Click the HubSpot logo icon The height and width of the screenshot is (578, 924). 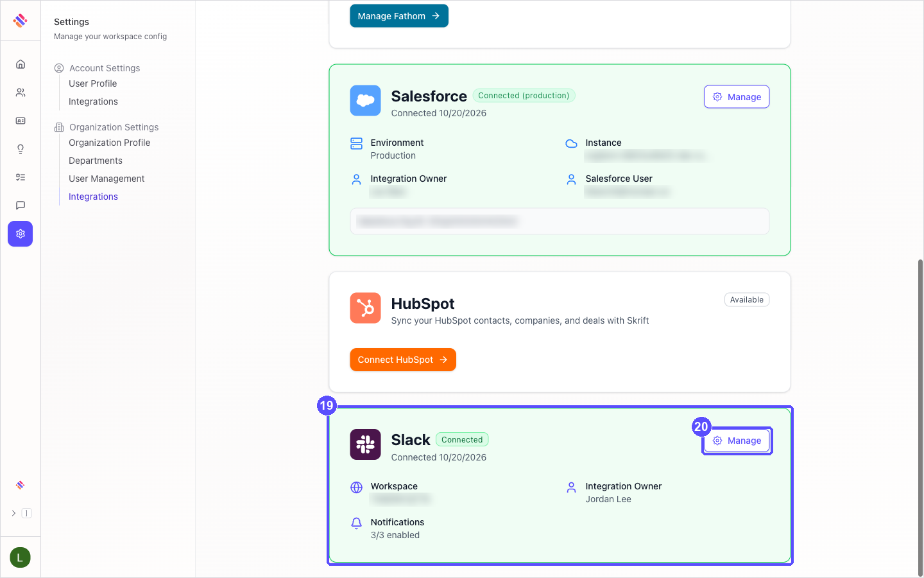[365, 308]
